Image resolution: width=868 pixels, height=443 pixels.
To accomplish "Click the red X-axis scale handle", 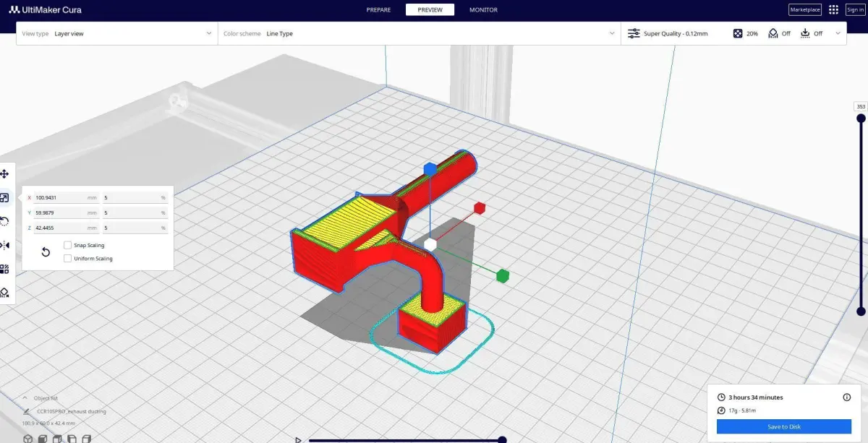I will point(479,208).
